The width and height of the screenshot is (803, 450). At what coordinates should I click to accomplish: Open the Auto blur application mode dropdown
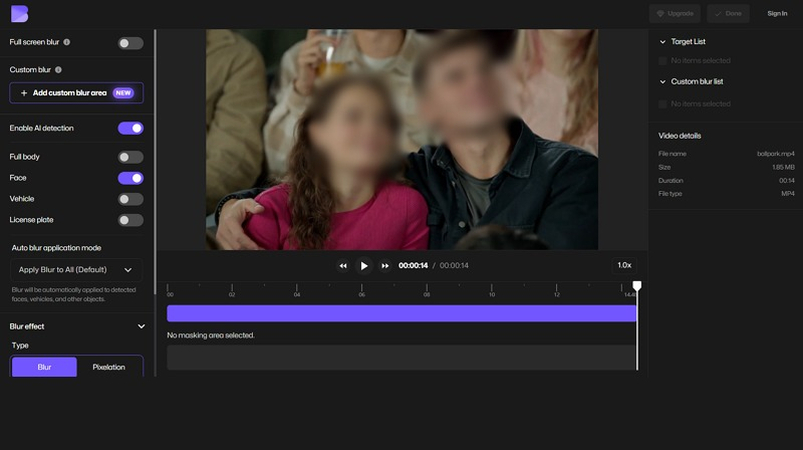click(76, 270)
